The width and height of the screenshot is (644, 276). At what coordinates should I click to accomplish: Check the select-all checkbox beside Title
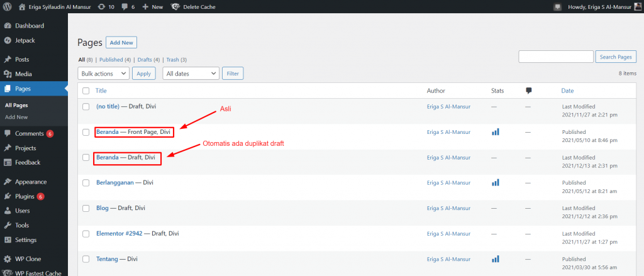click(x=86, y=91)
